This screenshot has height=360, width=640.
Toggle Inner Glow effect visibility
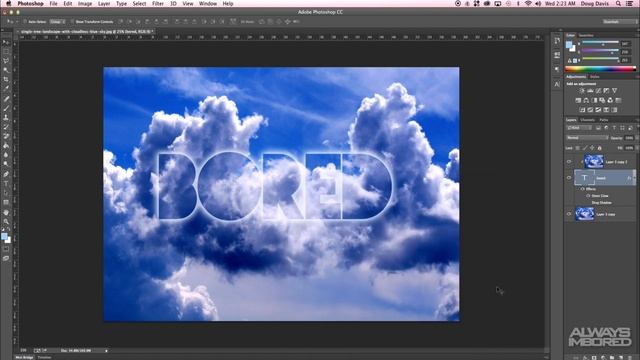point(588,196)
